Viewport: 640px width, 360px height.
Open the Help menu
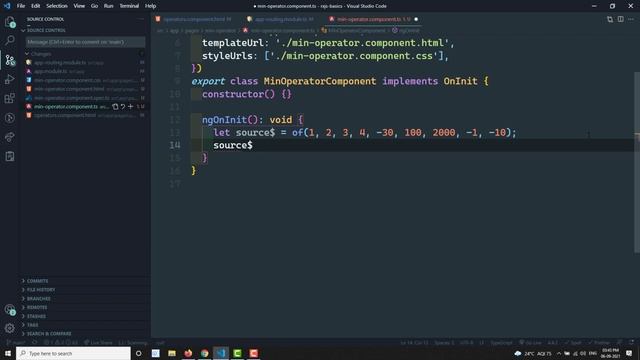(150, 6)
